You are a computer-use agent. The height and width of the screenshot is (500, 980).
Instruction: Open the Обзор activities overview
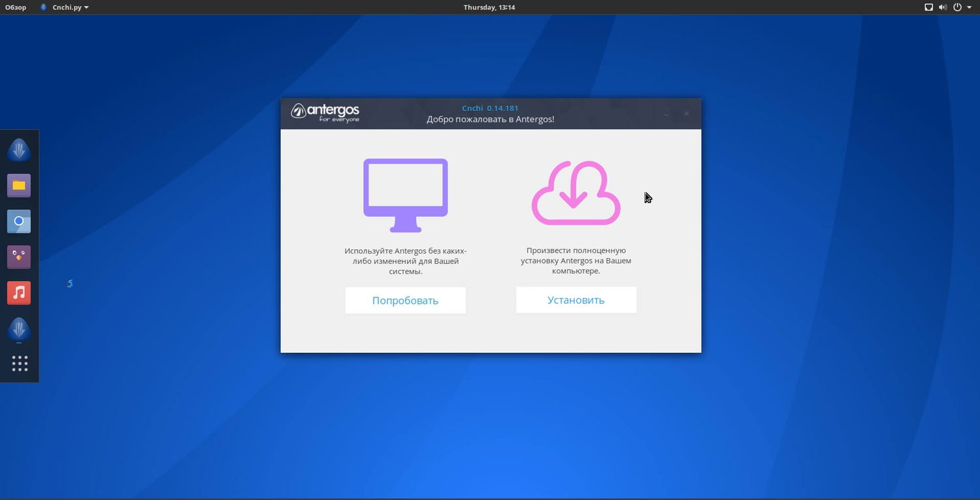tap(16, 7)
